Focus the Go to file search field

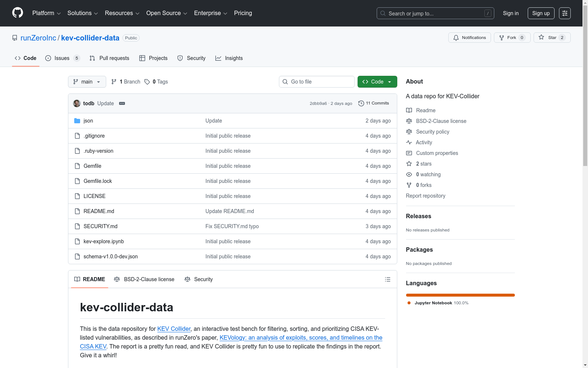coord(317,82)
